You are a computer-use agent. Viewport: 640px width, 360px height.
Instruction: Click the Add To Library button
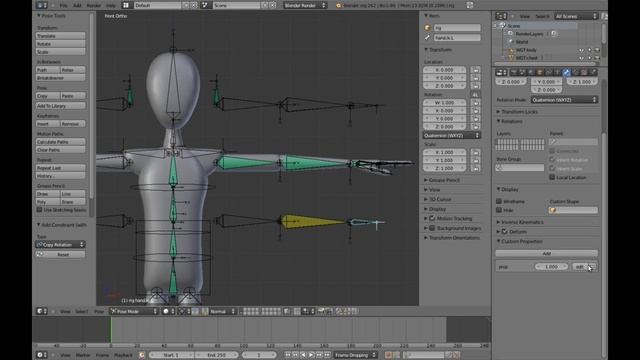point(60,106)
